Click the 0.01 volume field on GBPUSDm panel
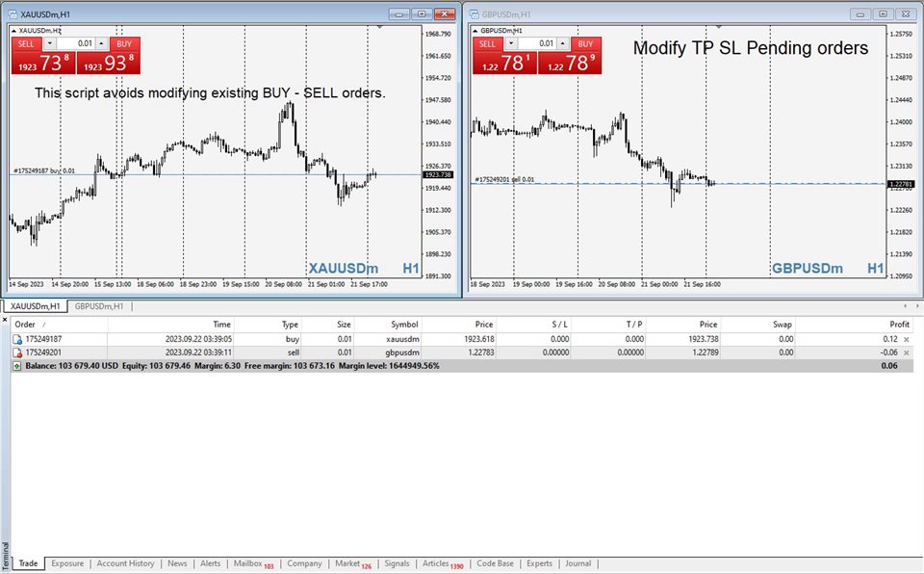924x574 pixels. [x=537, y=43]
